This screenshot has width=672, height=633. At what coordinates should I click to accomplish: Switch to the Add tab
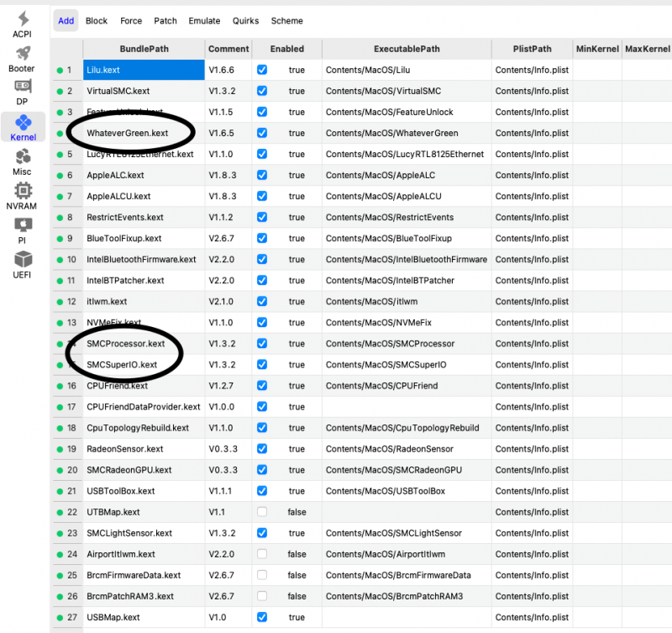66,20
